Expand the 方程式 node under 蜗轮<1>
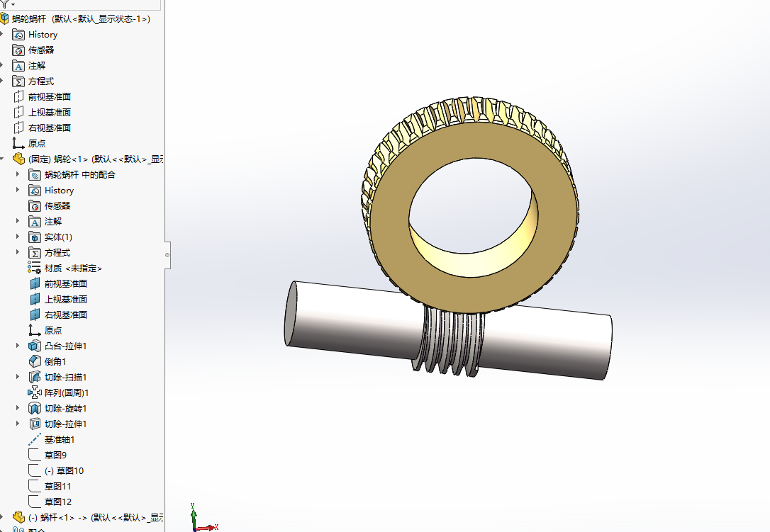The width and height of the screenshot is (770, 532). (18, 252)
